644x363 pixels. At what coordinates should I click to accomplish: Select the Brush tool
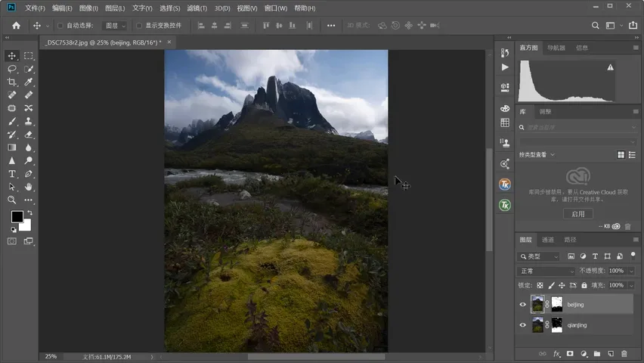pyautogui.click(x=12, y=121)
